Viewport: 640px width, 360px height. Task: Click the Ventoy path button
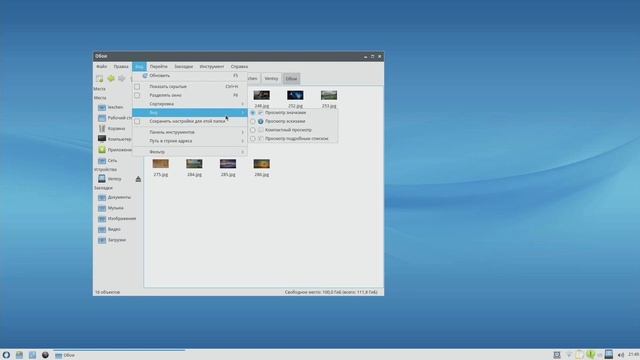coord(271,78)
